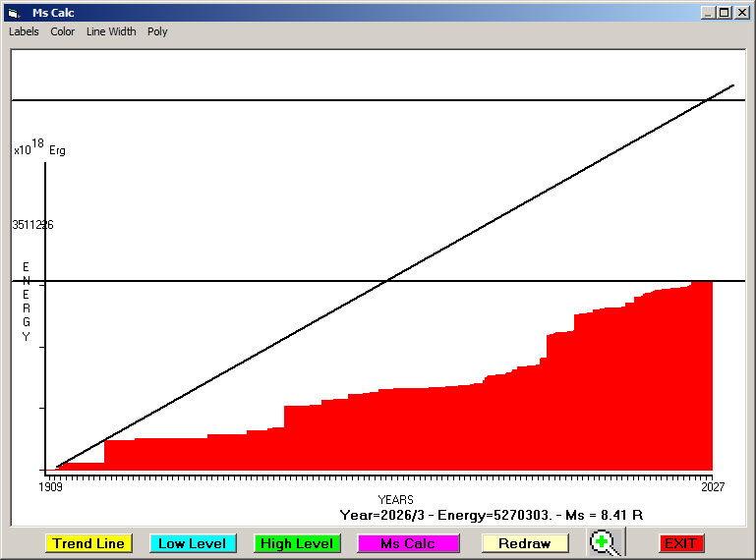Open the Labels menu

(x=24, y=31)
